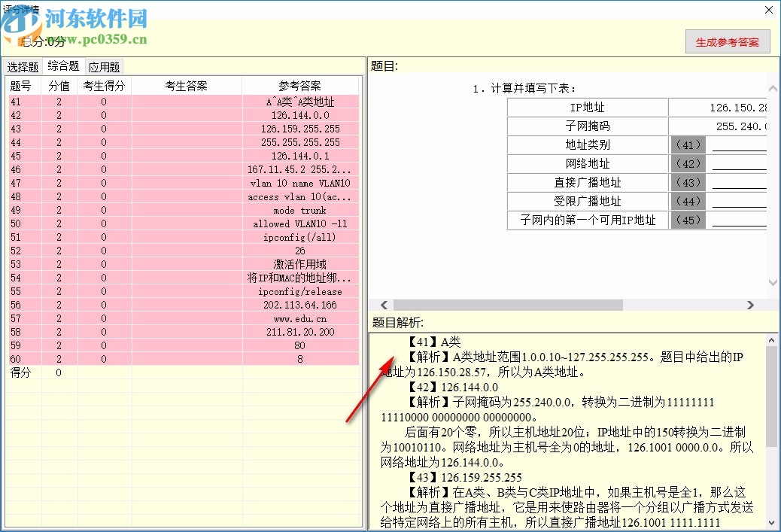Click the 参考答案 column header
781x532 pixels.
coord(300,86)
